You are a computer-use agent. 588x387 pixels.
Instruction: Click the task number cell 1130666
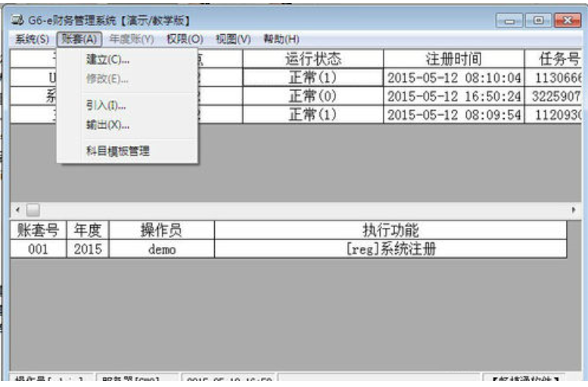tap(553, 78)
